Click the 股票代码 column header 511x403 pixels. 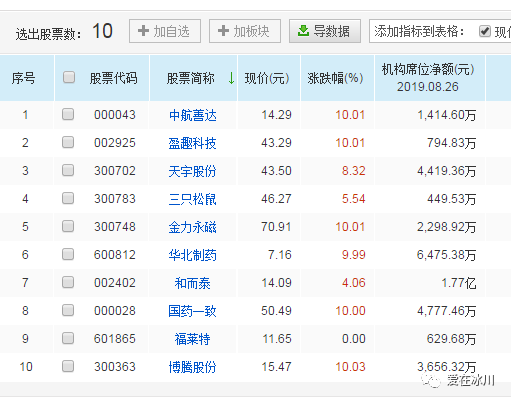(113, 78)
